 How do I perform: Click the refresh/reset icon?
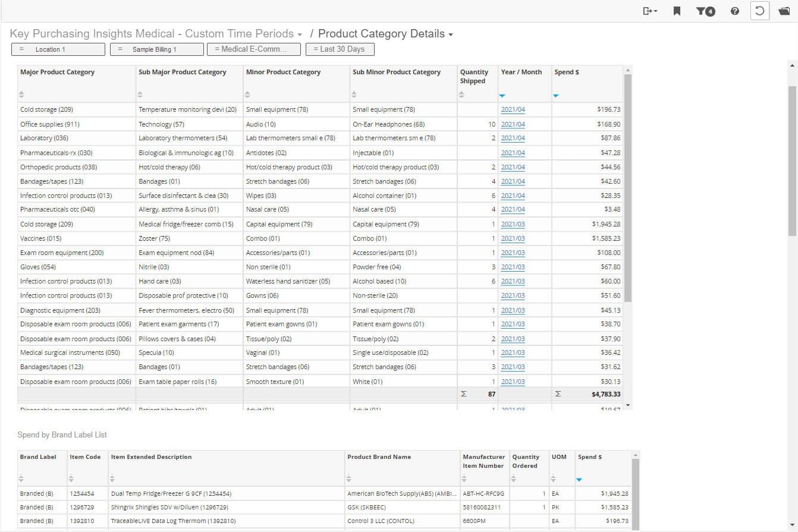click(759, 11)
